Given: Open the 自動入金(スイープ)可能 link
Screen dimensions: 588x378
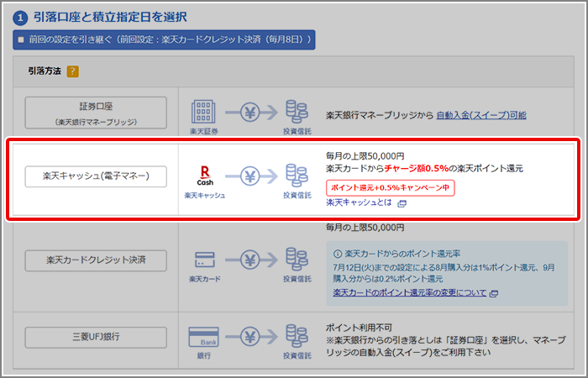Looking at the screenshot, I should (x=481, y=115).
